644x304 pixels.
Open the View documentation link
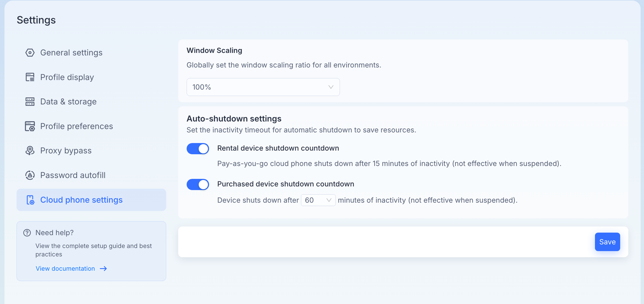65,269
